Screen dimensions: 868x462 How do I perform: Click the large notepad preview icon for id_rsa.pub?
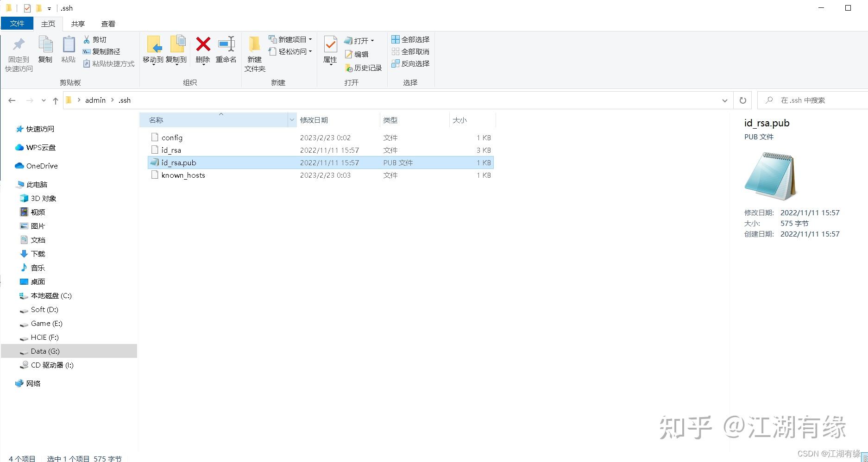[770, 176]
